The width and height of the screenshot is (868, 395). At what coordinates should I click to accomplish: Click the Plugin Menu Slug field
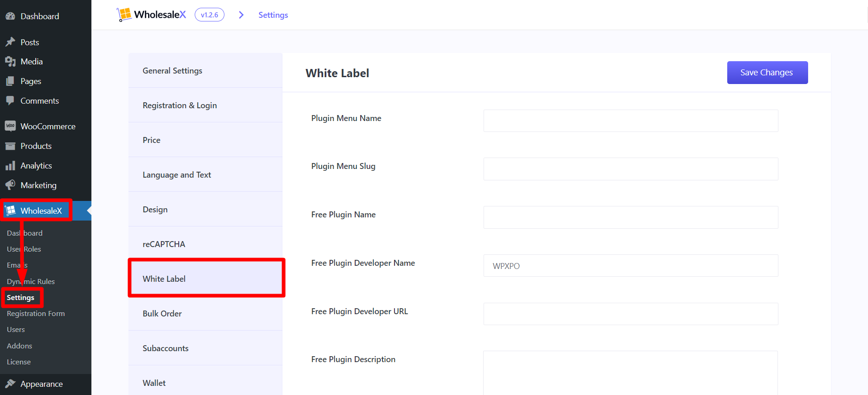631,169
